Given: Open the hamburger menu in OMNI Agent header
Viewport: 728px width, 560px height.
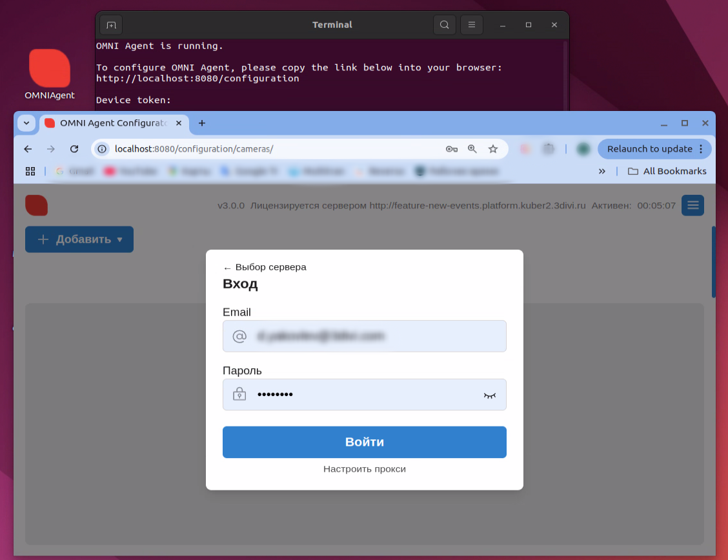Looking at the screenshot, I should (x=693, y=205).
